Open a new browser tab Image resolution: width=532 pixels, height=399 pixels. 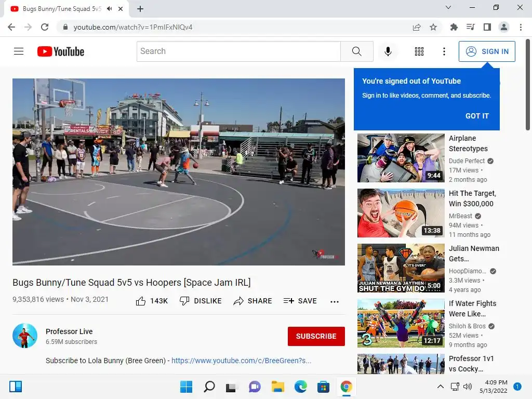tap(140, 9)
